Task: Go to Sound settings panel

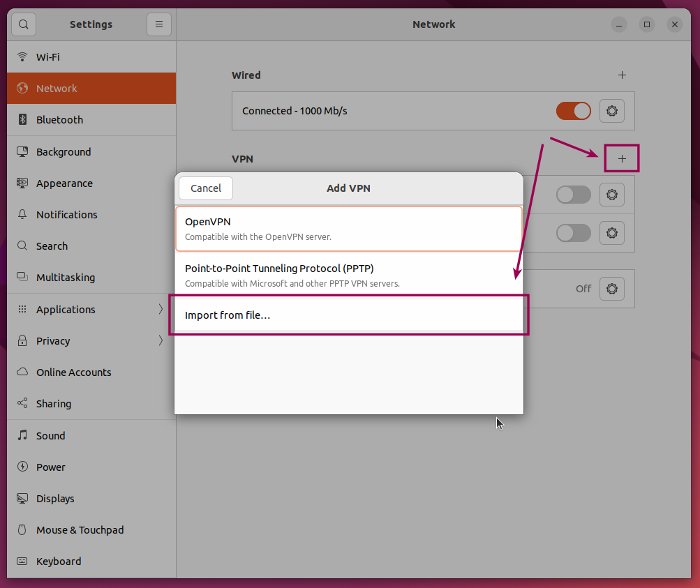Action: pos(50,436)
